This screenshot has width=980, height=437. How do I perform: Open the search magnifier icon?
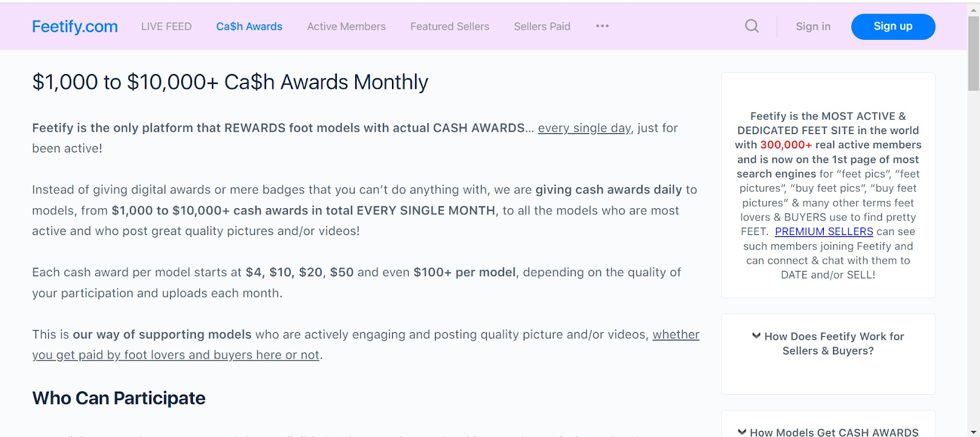[x=752, y=26]
